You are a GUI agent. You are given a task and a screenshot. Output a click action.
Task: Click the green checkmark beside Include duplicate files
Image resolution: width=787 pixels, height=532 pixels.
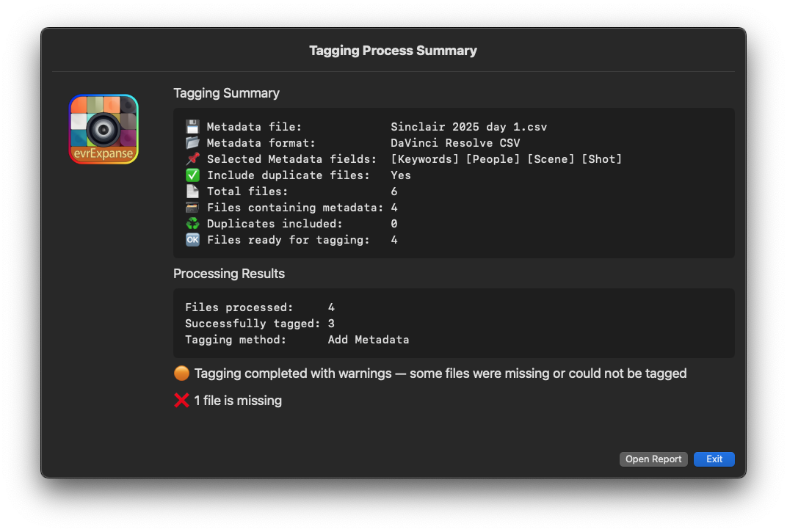tap(192, 175)
